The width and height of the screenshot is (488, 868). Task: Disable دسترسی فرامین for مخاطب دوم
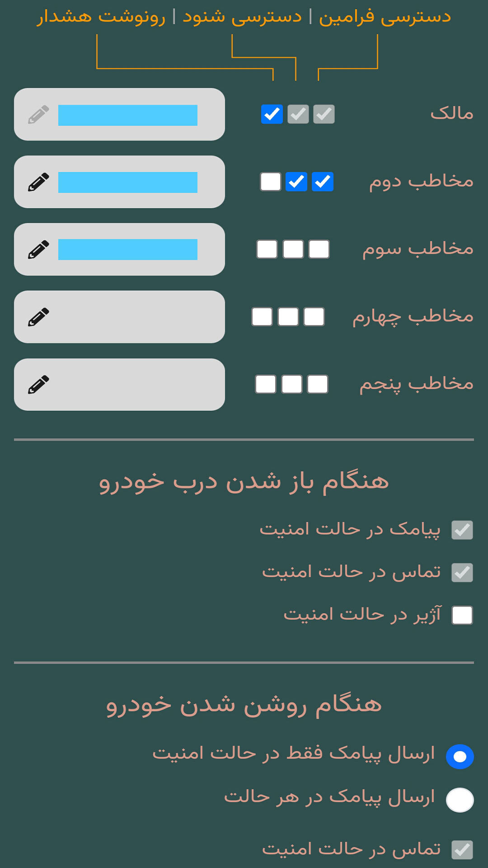(323, 182)
